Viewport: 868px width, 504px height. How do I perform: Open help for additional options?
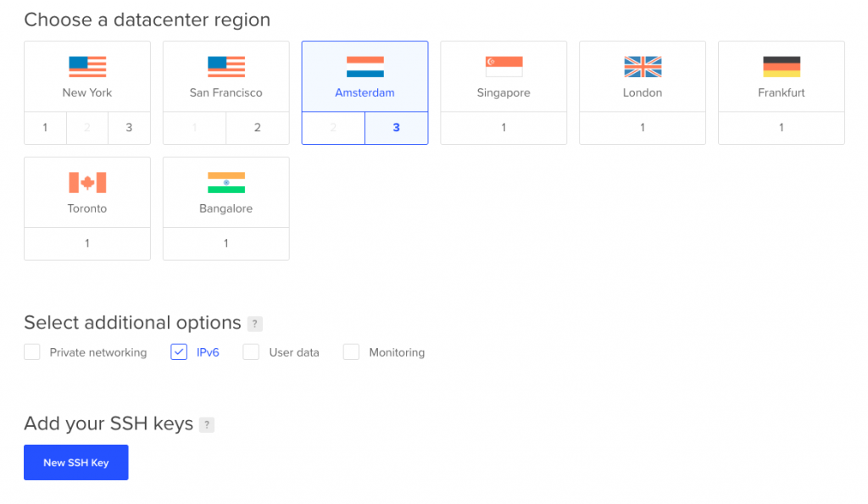[254, 324]
